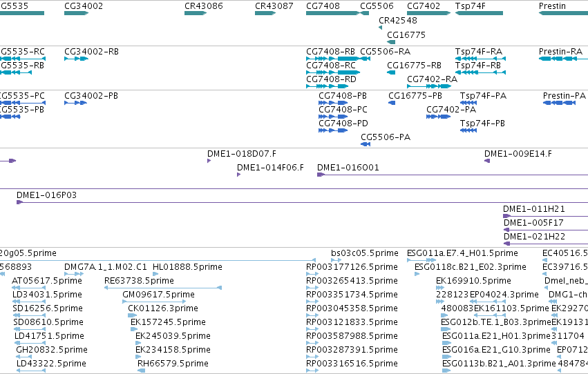Viewport: 588px width, 374px height.
Task: Click the CR43086 gene label
Action: coord(204,6)
